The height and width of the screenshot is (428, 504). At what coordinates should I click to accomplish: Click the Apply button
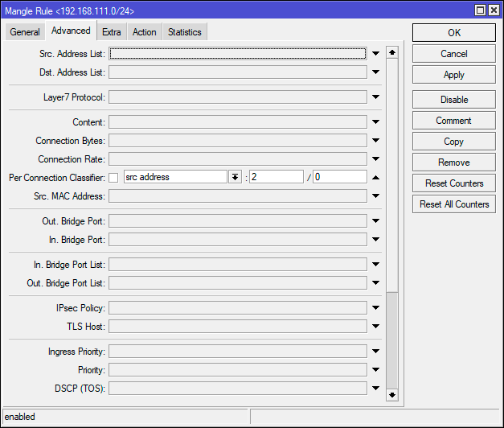pyautogui.click(x=453, y=75)
